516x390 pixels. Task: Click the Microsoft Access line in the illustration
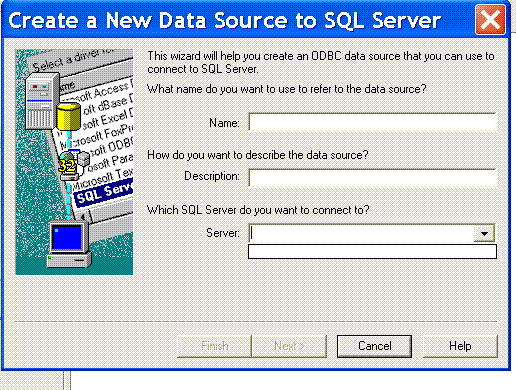tap(98, 91)
